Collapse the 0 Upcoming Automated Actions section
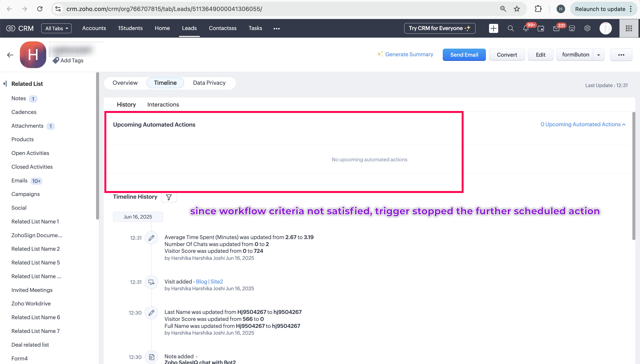The height and width of the screenshot is (364, 640). [583, 125]
